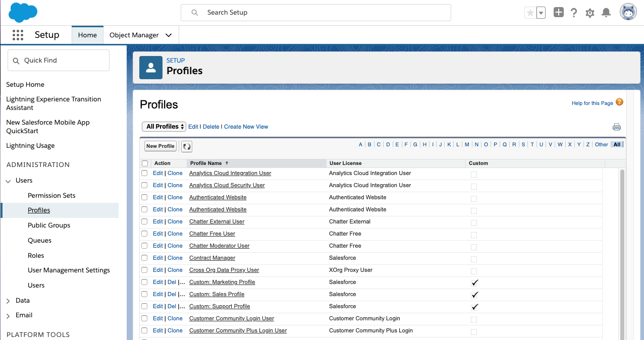This screenshot has width=644, height=340.
Task: Open global actions plus icon
Action: coord(558,13)
